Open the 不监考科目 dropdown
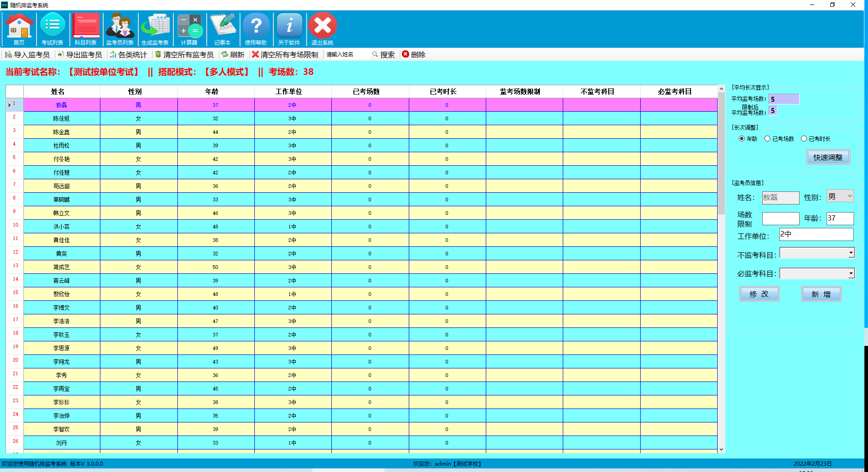This screenshot has width=868, height=472. click(817, 253)
